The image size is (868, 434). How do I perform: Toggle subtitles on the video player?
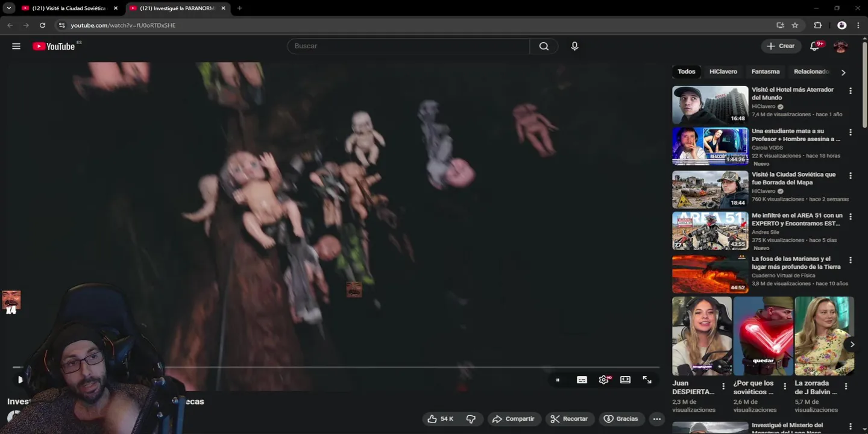click(582, 380)
